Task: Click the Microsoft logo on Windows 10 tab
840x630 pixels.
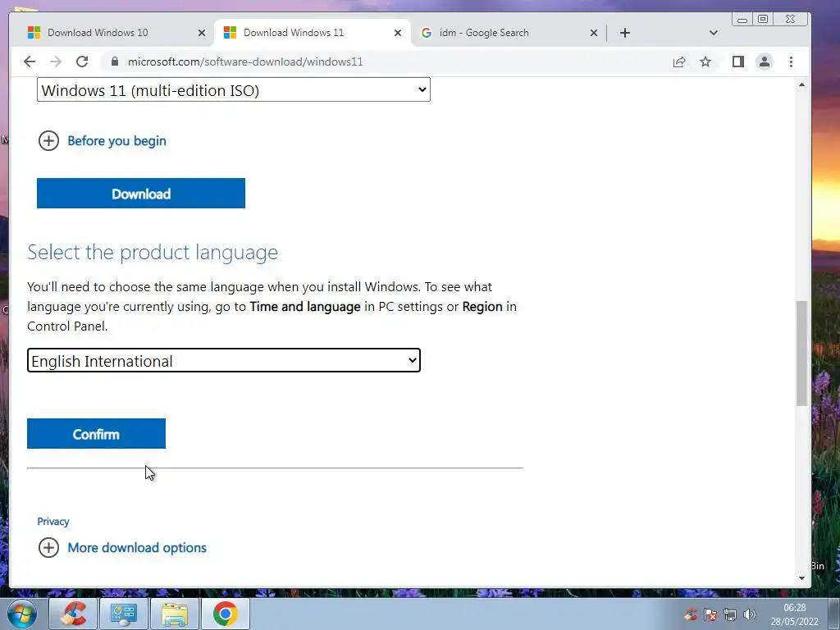Action: coord(34,33)
